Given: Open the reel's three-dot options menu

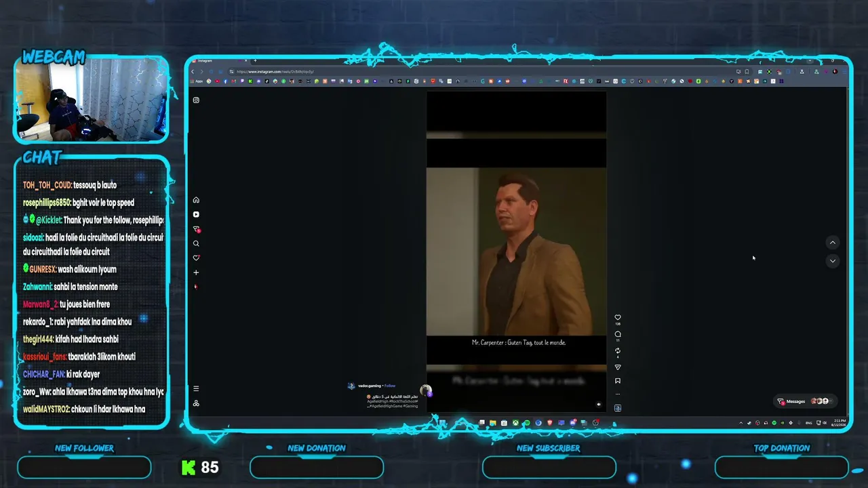Looking at the screenshot, I should pos(618,394).
